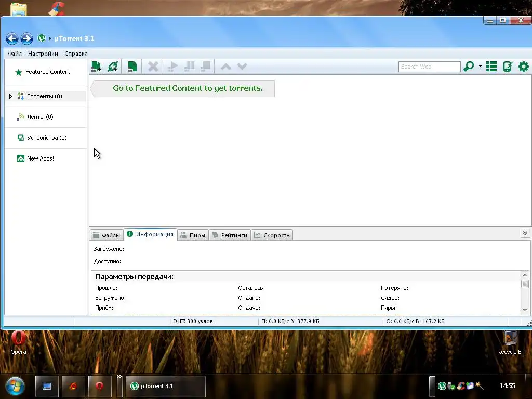Click the µTorrent tray icon

pyautogui.click(x=442, y=386)
